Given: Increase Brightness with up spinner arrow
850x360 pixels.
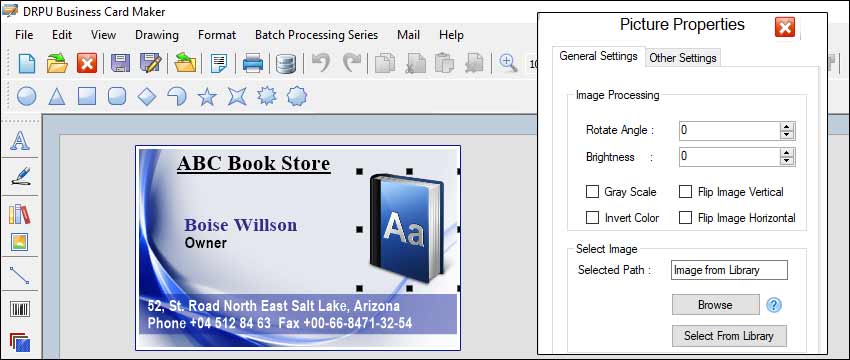Looking at the screenshot, I should [x=787, y=153].
